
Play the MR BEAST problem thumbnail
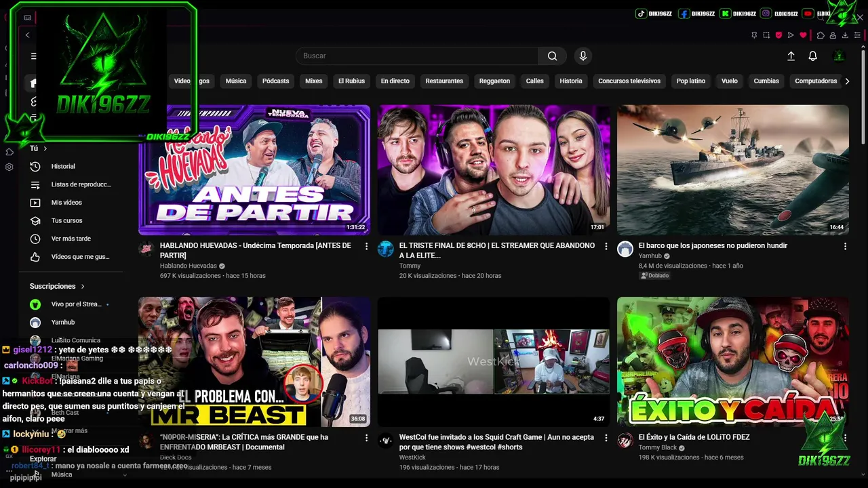point(254,362)
